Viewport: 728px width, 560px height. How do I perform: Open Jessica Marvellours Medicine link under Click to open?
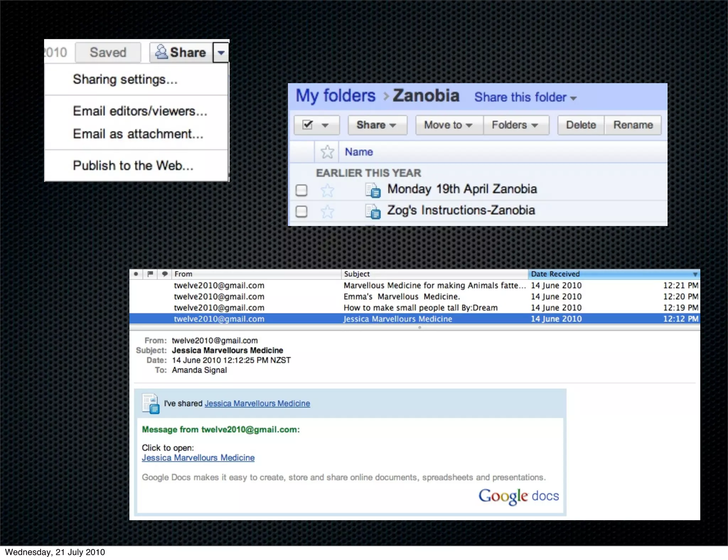[x=198, y=458]
